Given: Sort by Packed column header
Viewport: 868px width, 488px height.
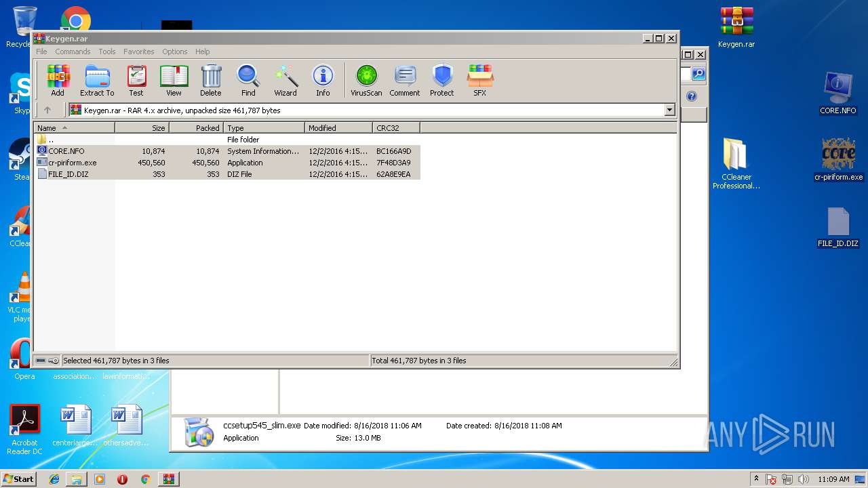Looking at the screenshot, I should (196, 127).
